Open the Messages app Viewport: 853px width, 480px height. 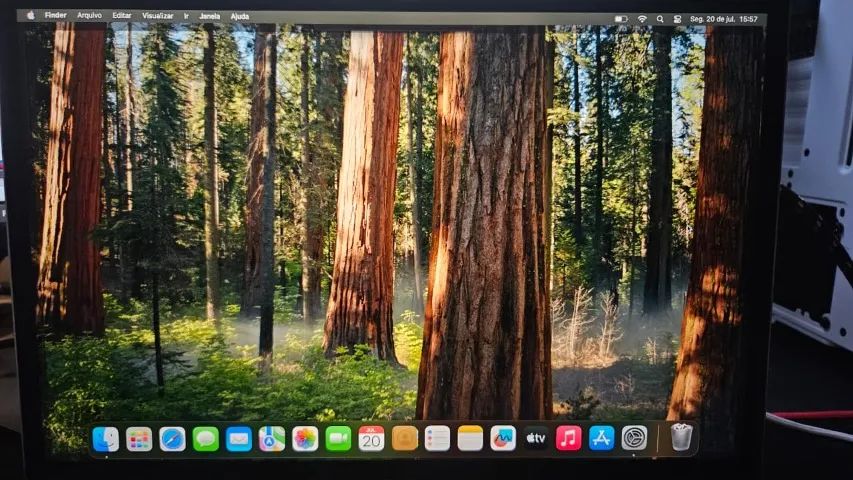point(206,439)
